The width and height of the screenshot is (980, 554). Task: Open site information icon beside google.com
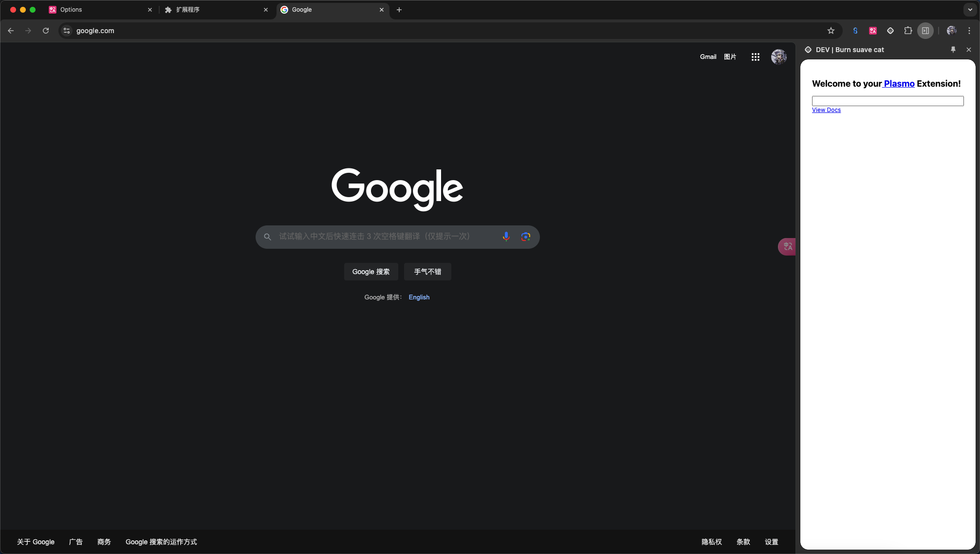click(67, 31)
